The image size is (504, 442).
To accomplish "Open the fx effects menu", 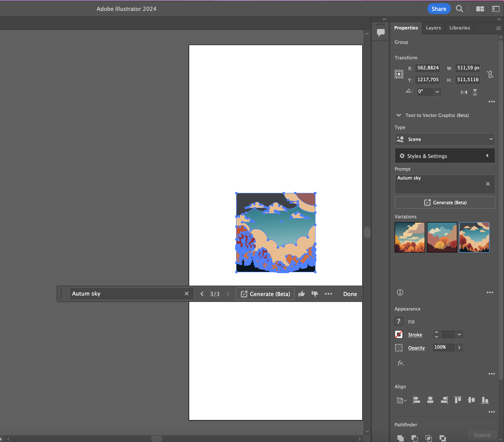I will [400, 363].
